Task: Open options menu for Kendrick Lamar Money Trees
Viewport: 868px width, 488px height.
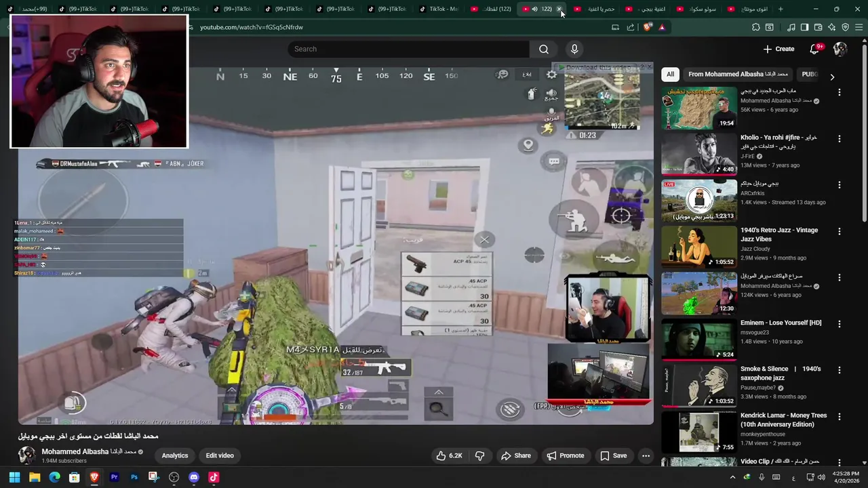Action: 840,416
